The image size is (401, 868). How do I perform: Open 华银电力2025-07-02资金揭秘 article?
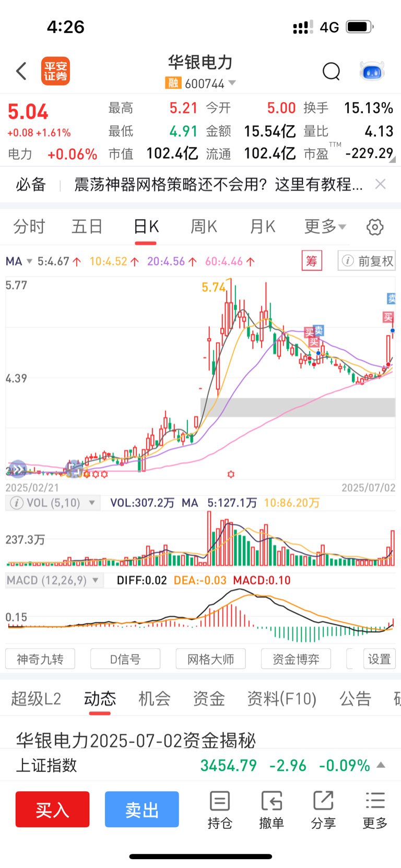pos(136,740)
